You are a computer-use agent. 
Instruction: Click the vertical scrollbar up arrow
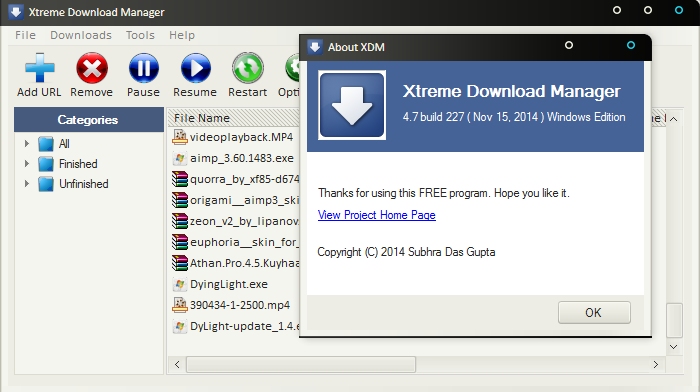674,119
